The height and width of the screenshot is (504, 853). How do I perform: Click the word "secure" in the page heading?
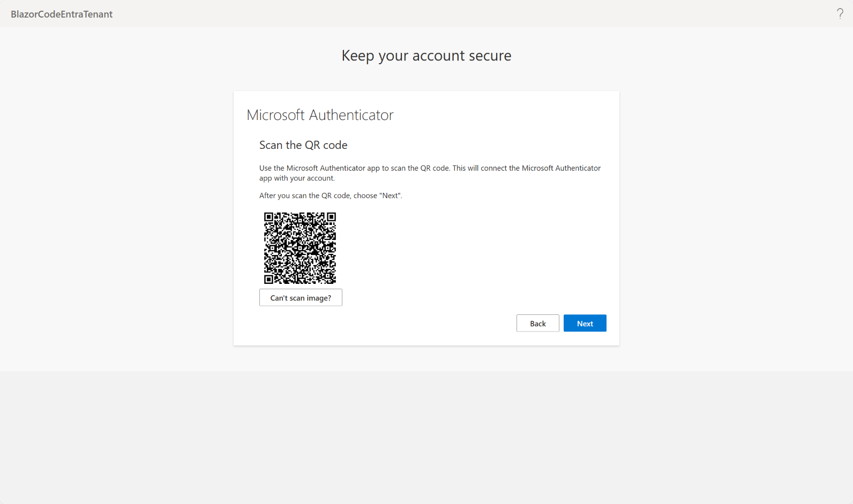(490, 56)
